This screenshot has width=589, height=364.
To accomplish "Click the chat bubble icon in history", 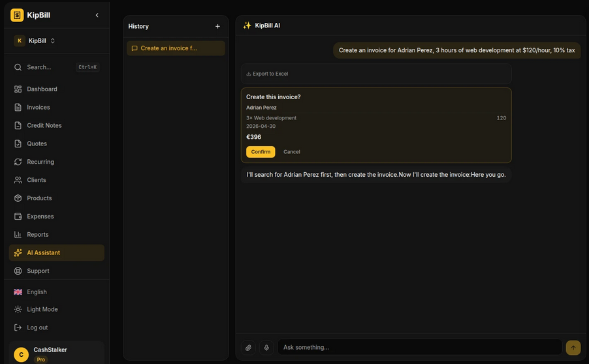I will [x=135, y=48].
